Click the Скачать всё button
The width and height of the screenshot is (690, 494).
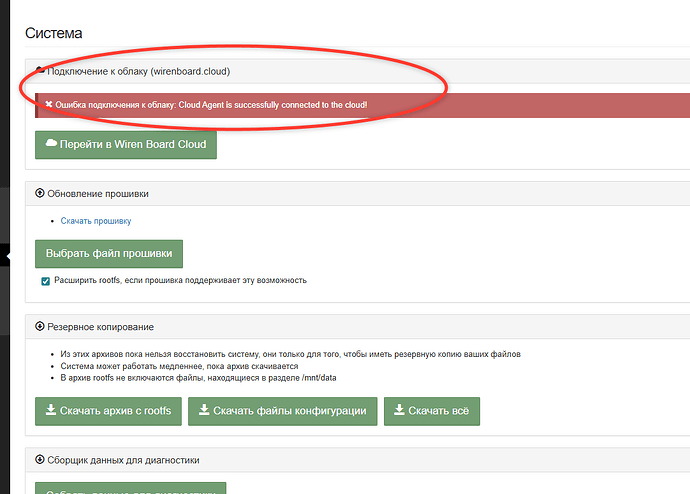click(432, 411)
